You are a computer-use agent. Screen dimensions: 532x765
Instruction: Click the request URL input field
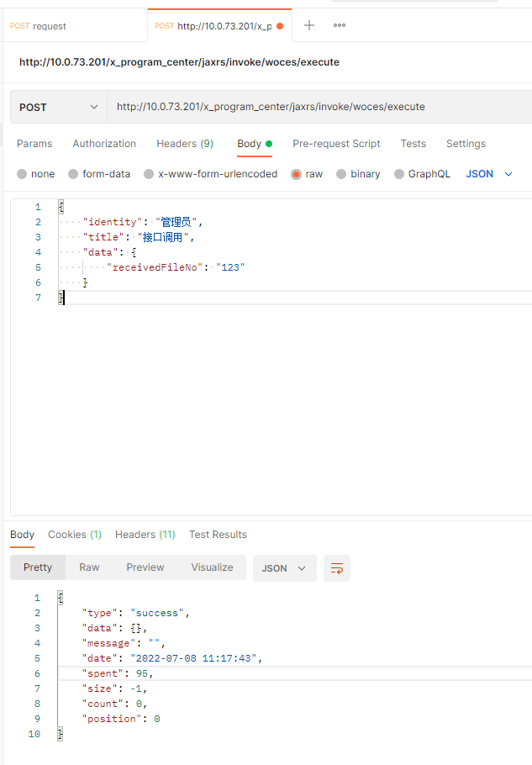point(319,107)
